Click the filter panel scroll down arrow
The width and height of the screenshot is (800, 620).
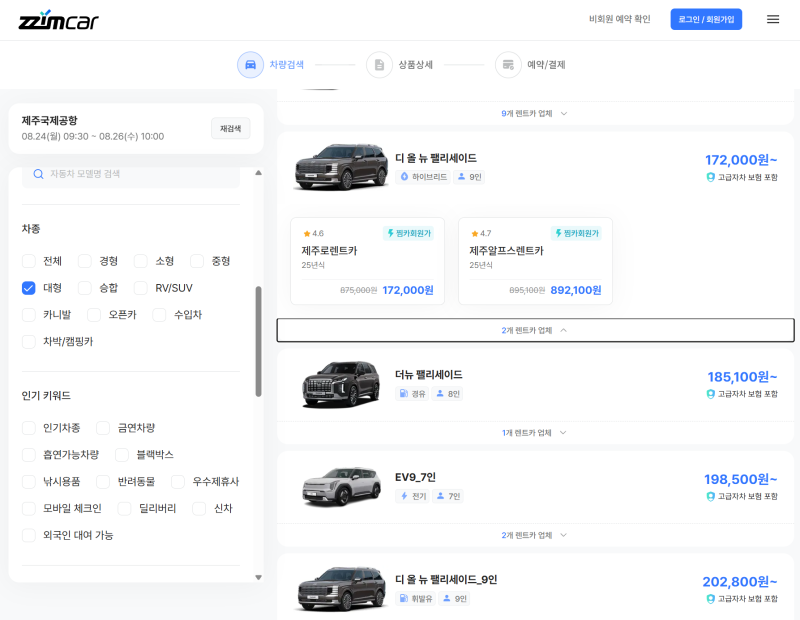point(259,578)
